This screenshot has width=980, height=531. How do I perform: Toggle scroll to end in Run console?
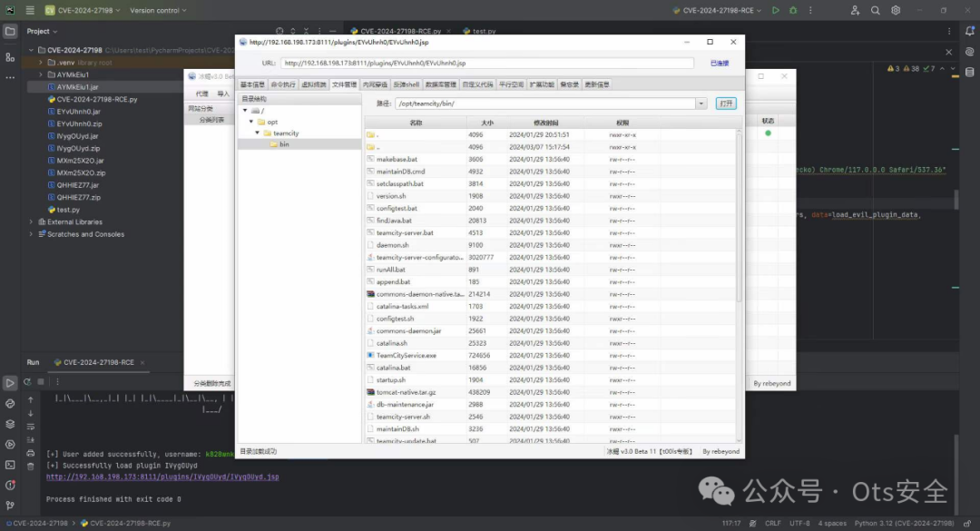[31, 440]
